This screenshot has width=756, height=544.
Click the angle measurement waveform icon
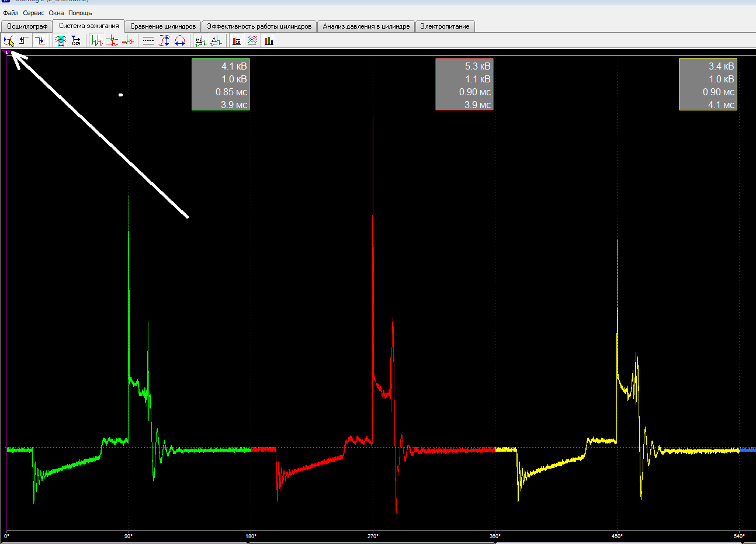coord(216,41)
